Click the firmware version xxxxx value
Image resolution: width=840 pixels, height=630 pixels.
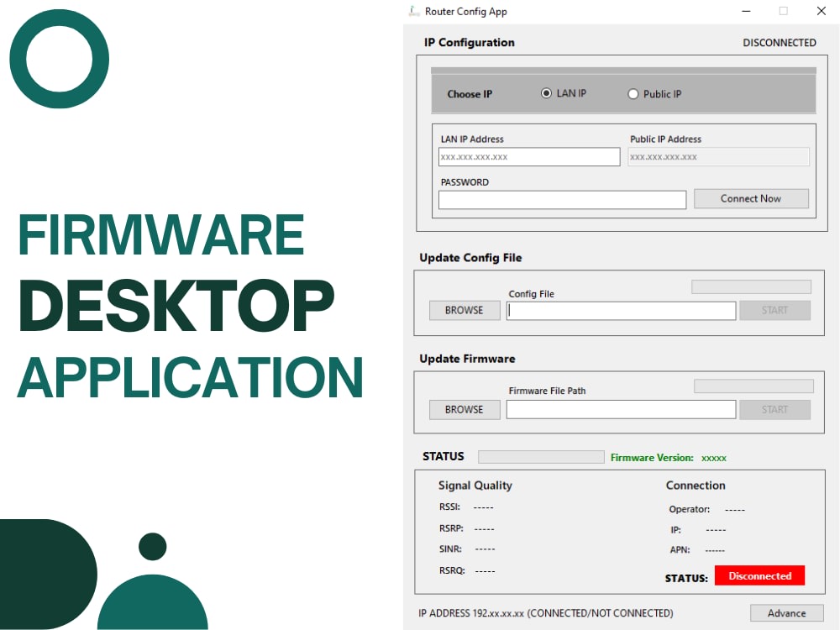[713, 458]
